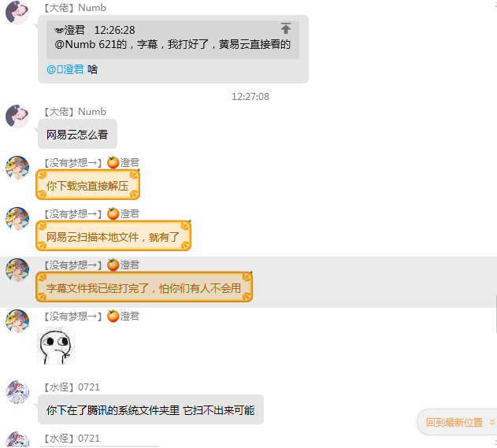
Task: Click the 【大佬】Numb sender name above the quoted reply
Action: tap(75, 8)
